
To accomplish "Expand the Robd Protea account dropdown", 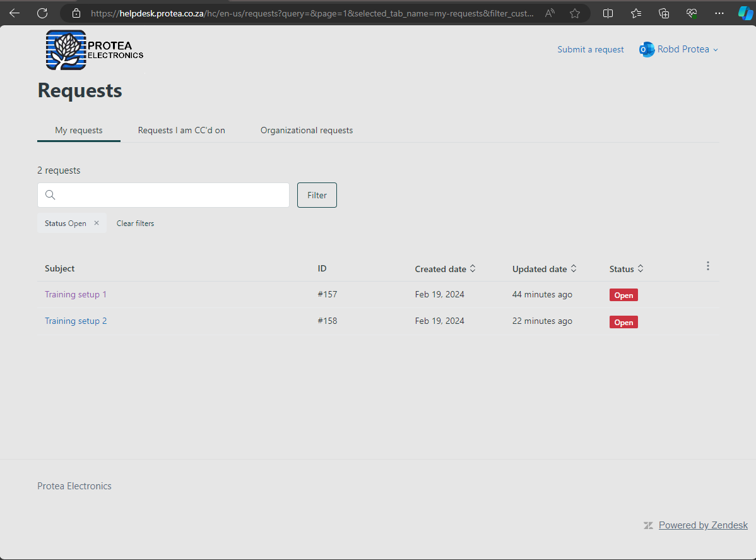I will (x=715, y=49).
